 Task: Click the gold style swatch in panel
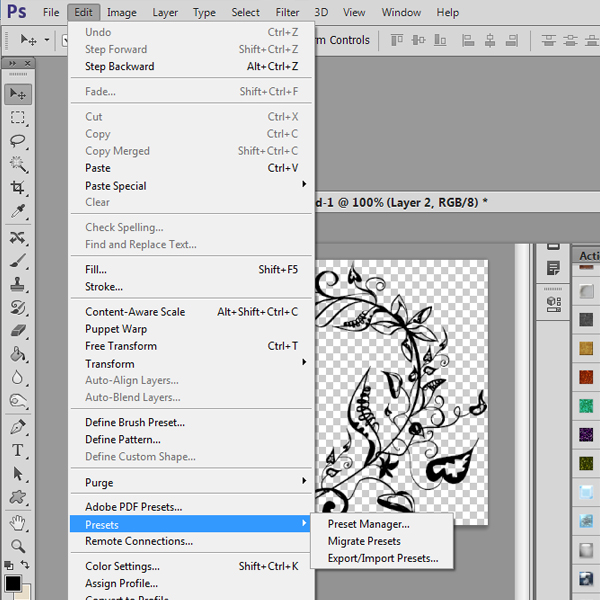(x=586, y=348)
